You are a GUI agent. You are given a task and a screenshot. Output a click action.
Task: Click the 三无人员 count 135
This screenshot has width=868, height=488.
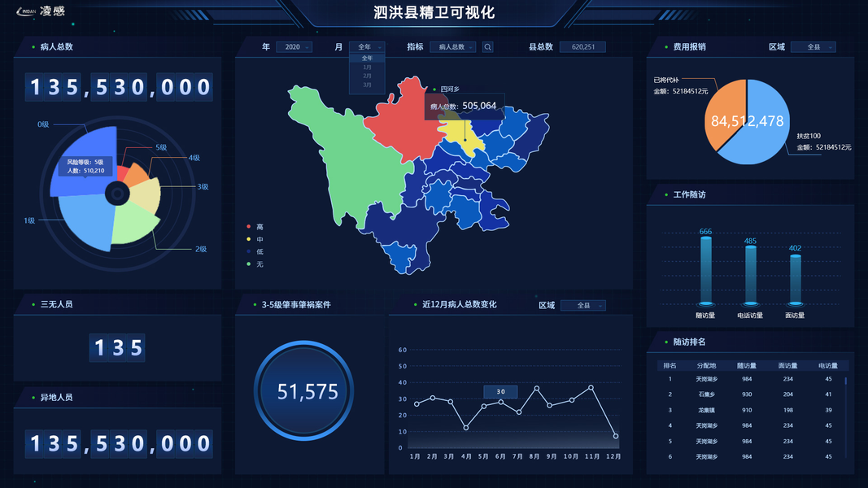(x=117, y=347)
